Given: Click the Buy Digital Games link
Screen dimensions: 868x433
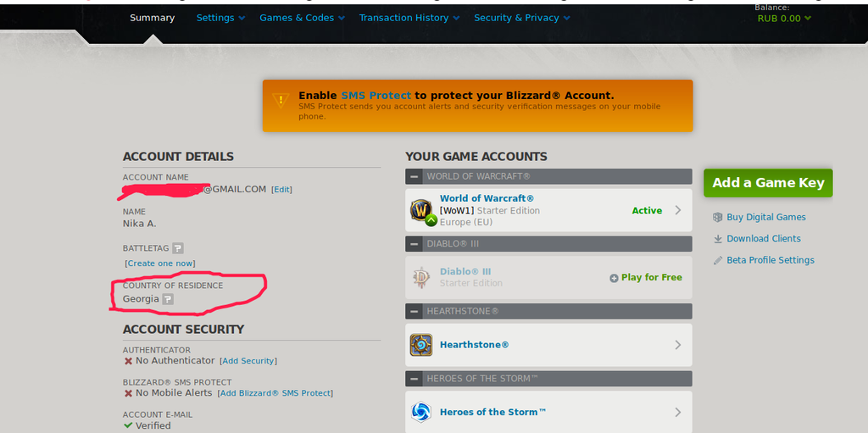Looking at the screenshot, I should point(766,217).
